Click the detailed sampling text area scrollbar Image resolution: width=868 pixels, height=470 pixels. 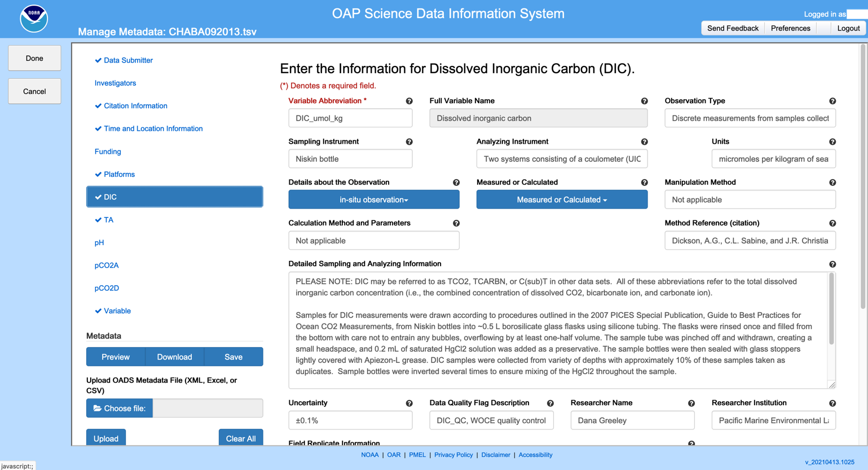click(x=831, y=309)
